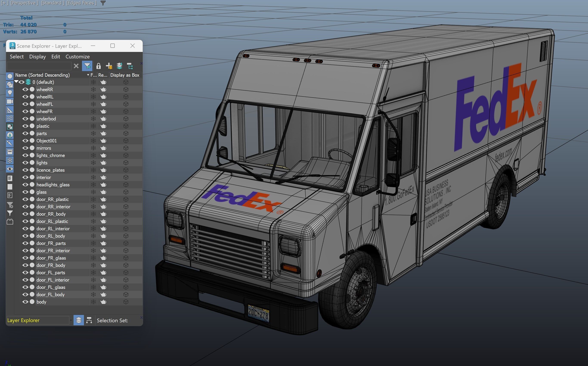Image resolution: width=588 pixels, height=366 pixels.
Task: Click the search input field in explorer
Action: (39, 66)
